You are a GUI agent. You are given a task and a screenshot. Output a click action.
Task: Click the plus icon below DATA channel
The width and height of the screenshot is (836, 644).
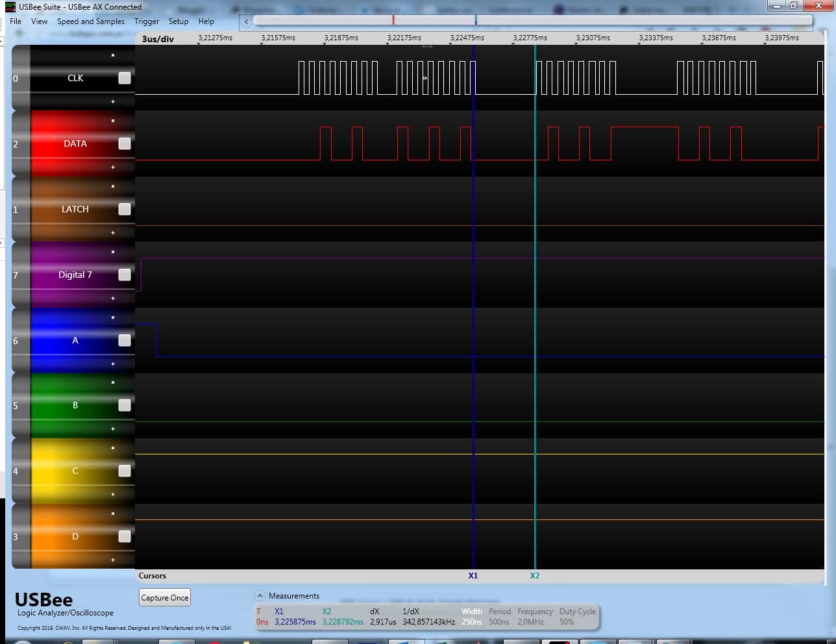click(x=113, y=167)
